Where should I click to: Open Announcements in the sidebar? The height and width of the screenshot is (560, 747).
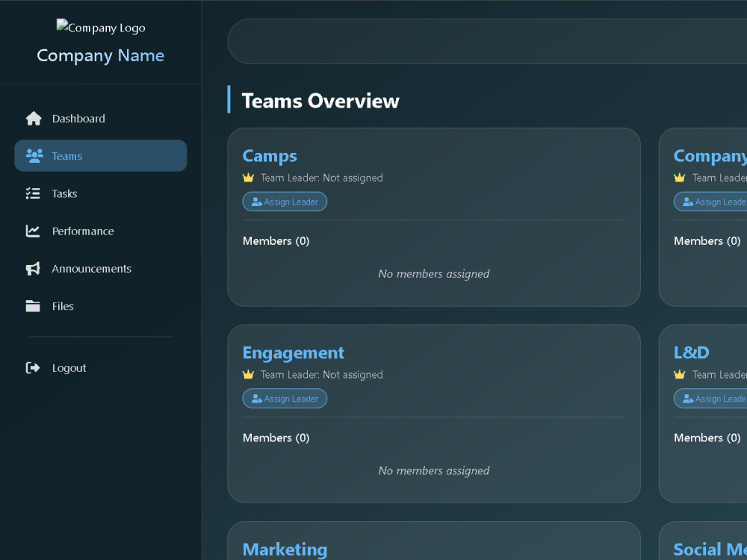pyautogui.click(x=101, y=269)
